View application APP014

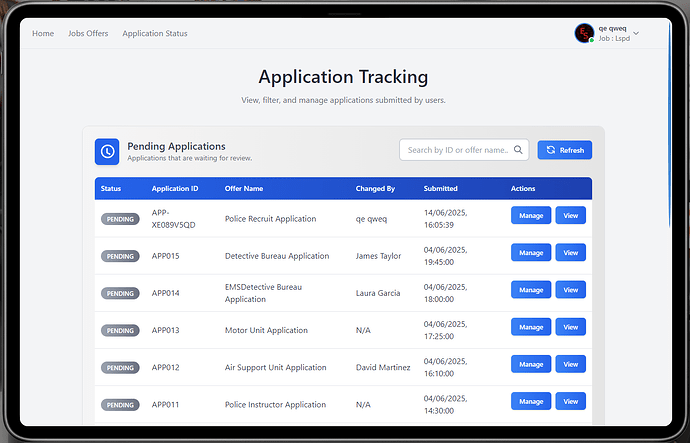pos(570,290)
